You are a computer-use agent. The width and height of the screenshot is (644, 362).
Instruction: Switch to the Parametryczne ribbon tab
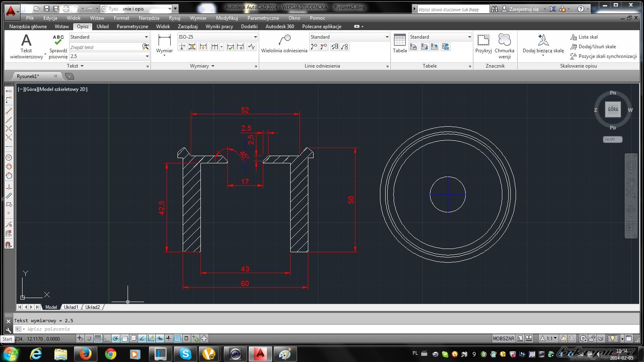pos(132,26)
